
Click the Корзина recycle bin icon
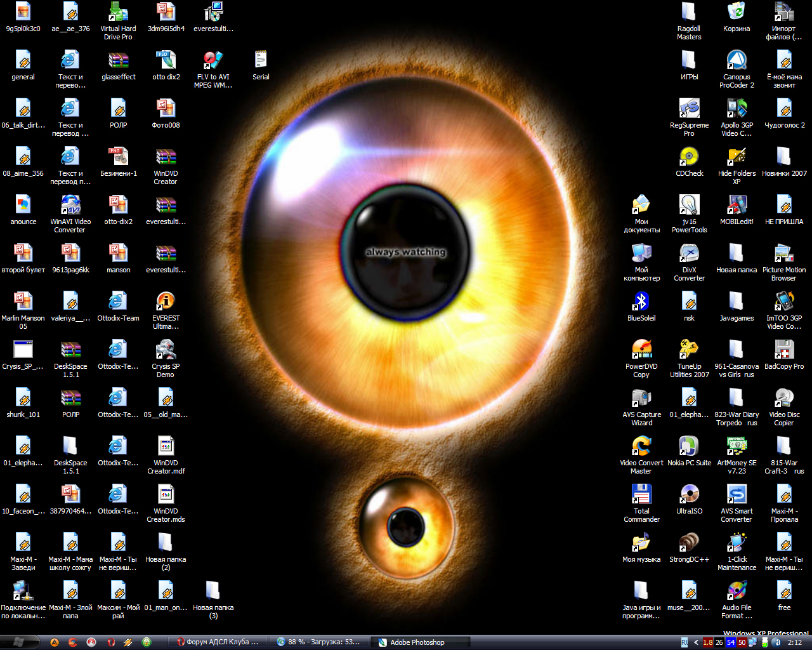736,12
